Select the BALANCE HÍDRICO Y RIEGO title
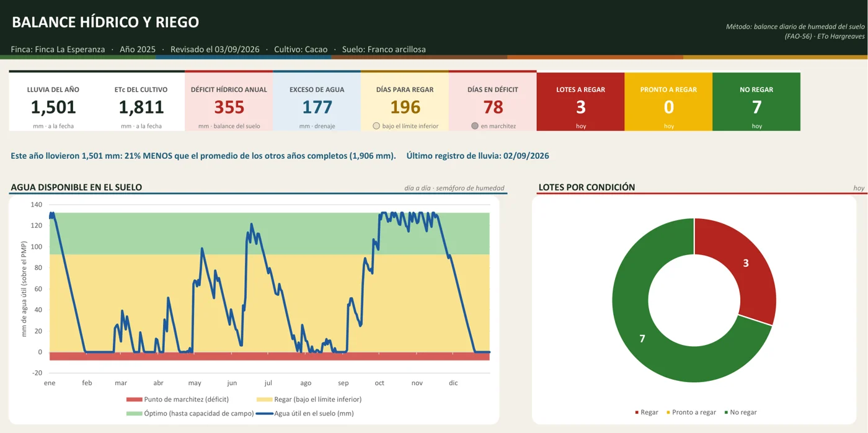 coord(105,22)
